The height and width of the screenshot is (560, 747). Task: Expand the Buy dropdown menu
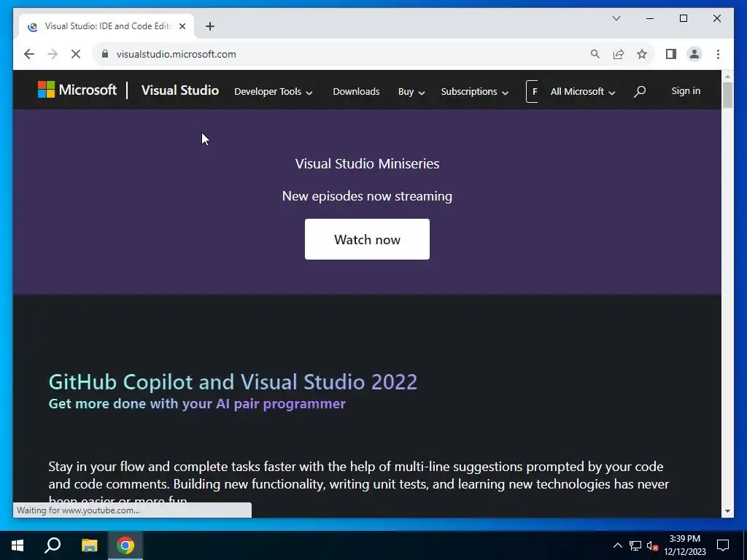[x=411, y=91]
